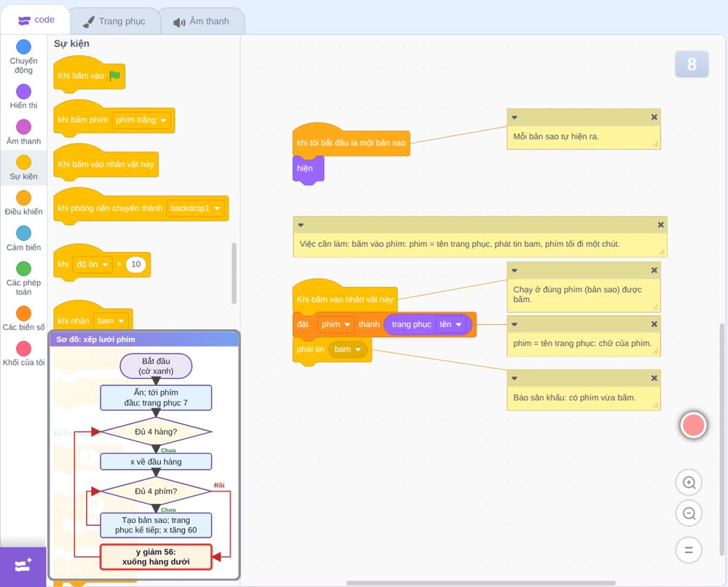Open the Âm thanh tab

pos(202,21)
